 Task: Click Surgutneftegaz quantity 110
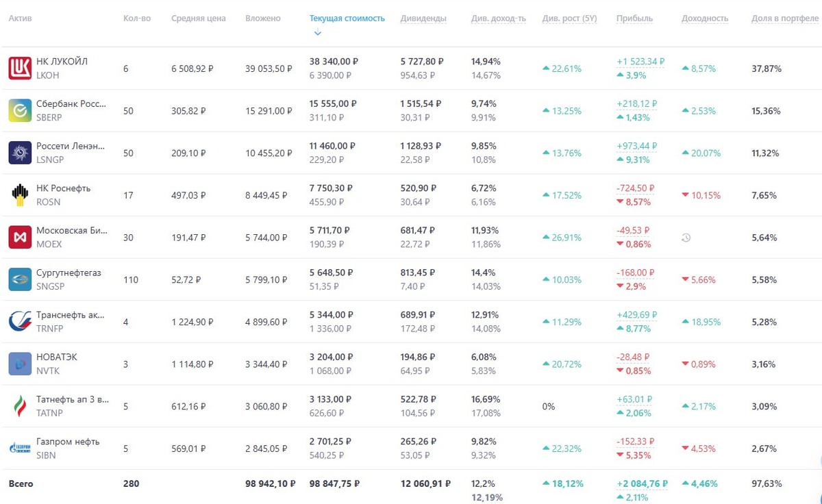pyautogui.click(x=131, y=279)
